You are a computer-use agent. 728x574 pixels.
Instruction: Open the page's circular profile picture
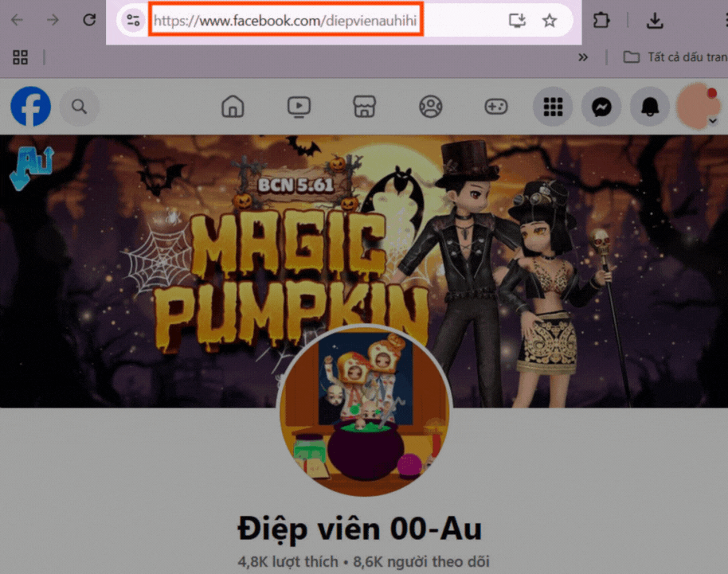click(365, 411)
